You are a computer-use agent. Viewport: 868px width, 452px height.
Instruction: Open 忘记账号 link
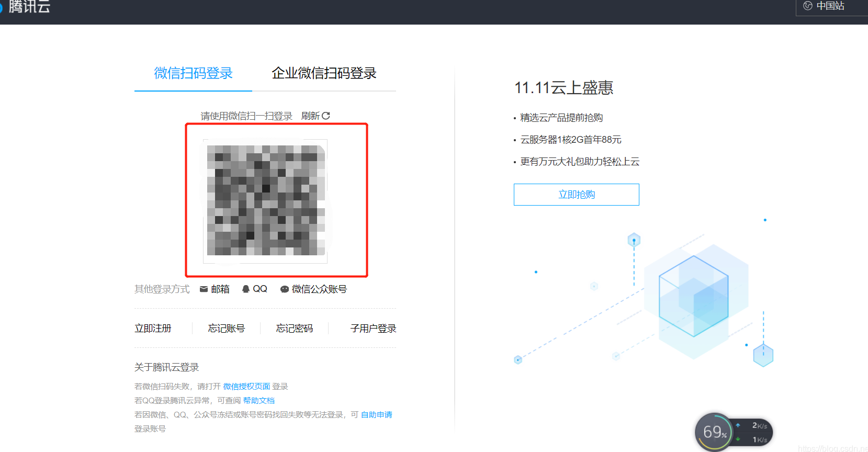click(x=226, y=329)
